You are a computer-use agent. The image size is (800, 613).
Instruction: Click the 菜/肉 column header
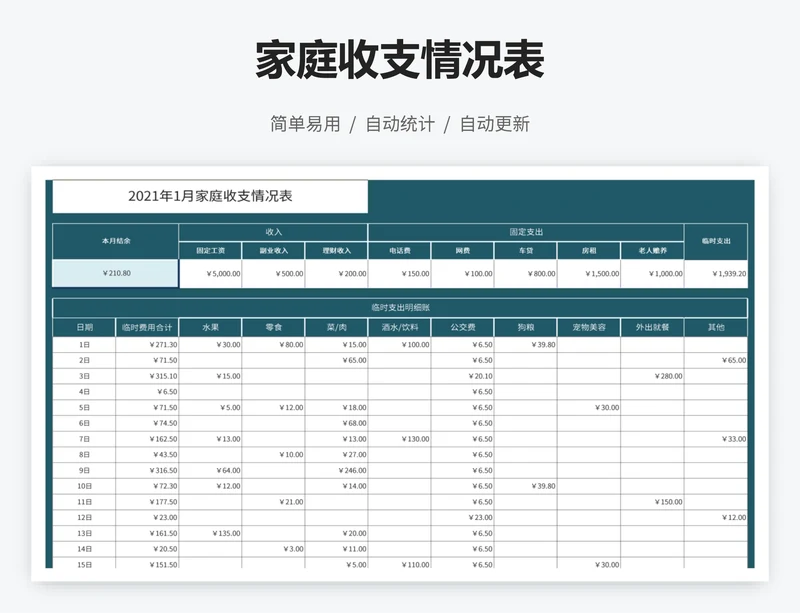[337, 327]
